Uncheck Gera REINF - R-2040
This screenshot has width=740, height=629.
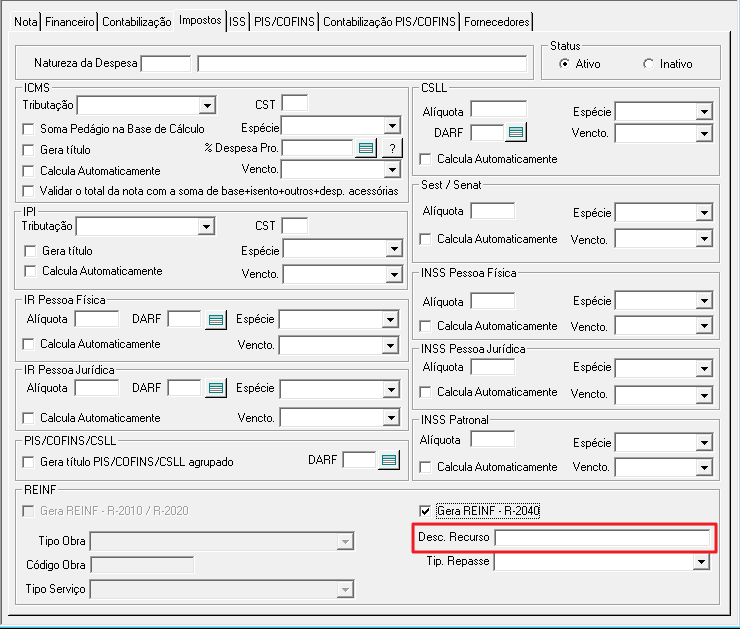425,511
